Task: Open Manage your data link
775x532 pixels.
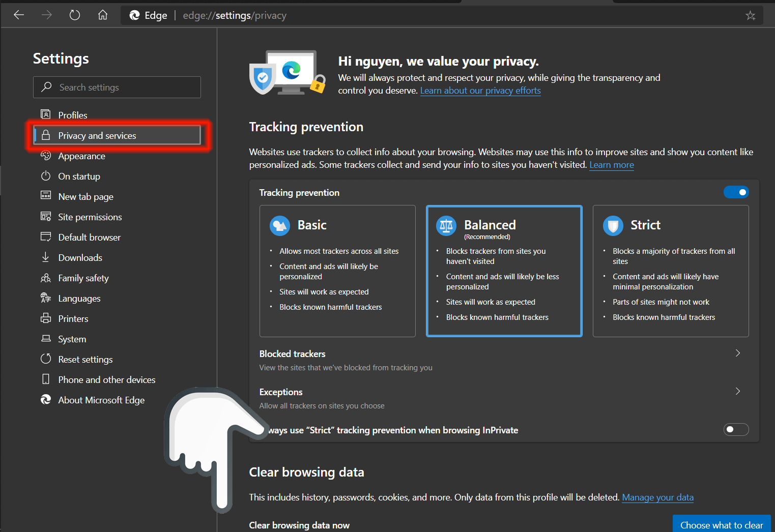Action: pyautogui.click(x=657, y=497)
